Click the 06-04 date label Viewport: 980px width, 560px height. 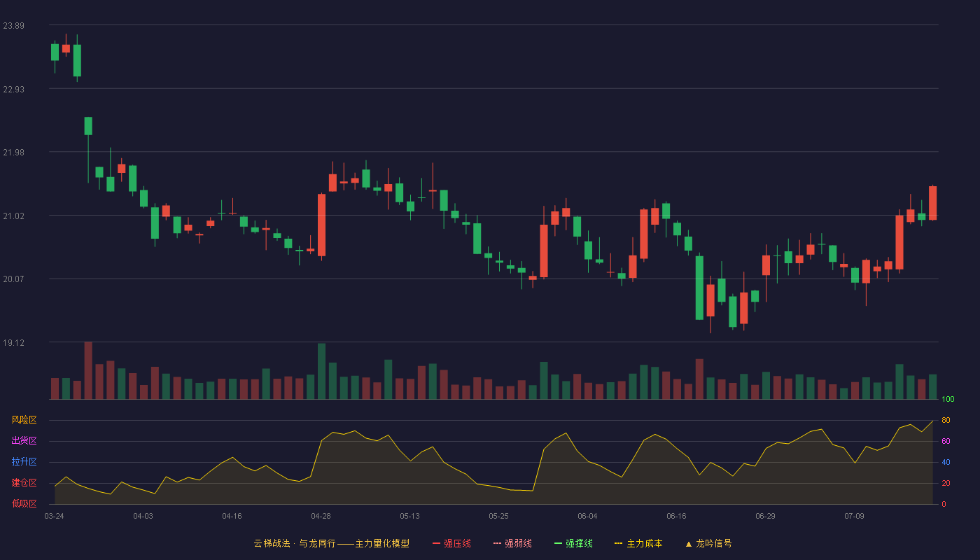pyautogui.click(x=587, y=516)
